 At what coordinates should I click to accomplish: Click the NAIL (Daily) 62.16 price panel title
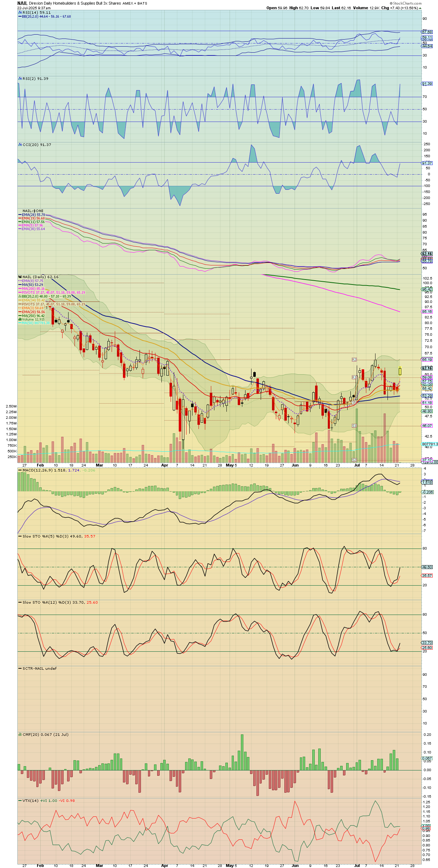(40, 277)
